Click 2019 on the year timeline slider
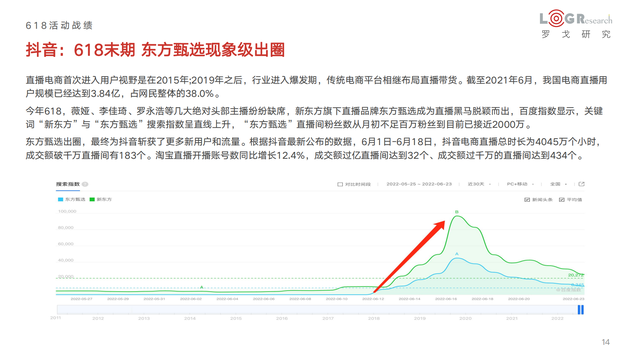 pos(420,318)
